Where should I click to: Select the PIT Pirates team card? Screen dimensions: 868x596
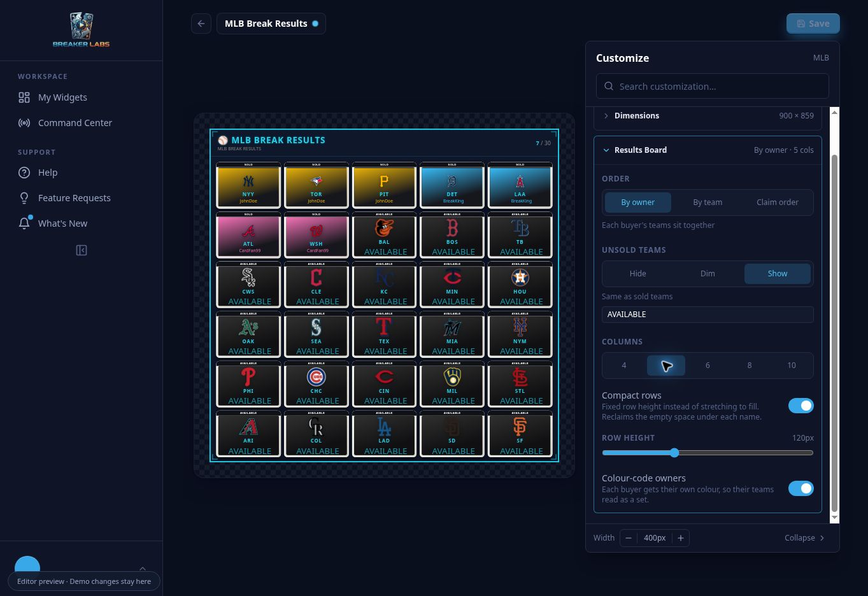384,185
